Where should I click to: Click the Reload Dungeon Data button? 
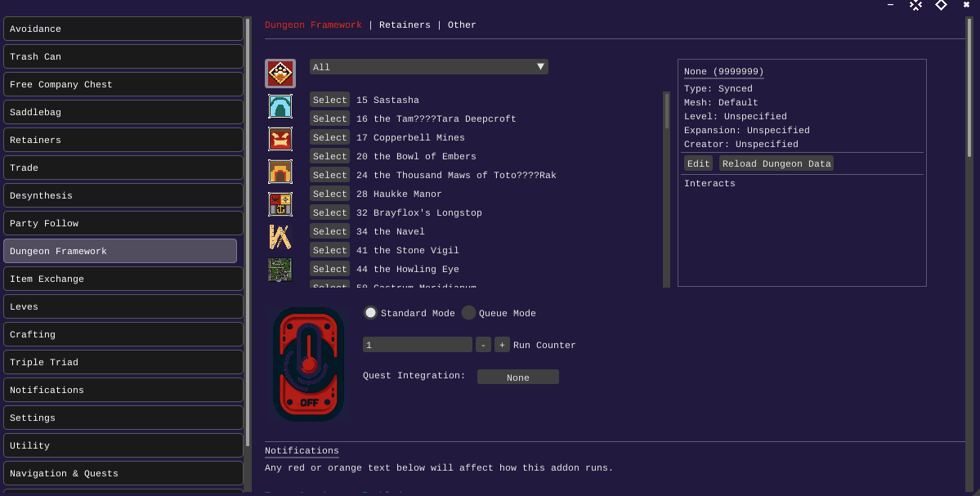click(x=776, y=163)
